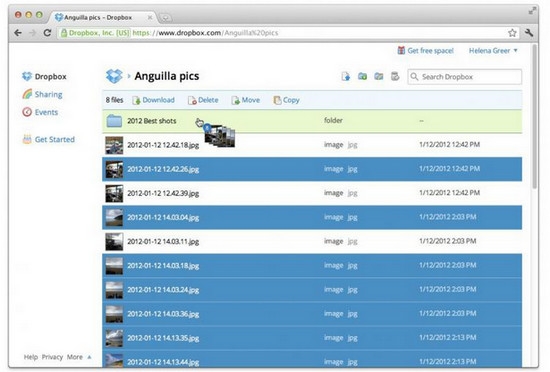This screenshot has width=550, height=372.
Task: Click the Download action
Action: pyautogui.click(x=153, y=100)
